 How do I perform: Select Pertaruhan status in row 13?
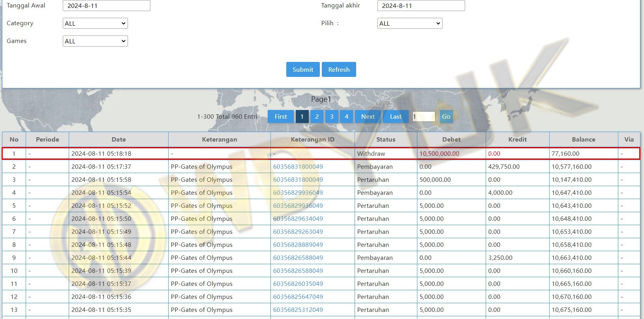point(373,310)
